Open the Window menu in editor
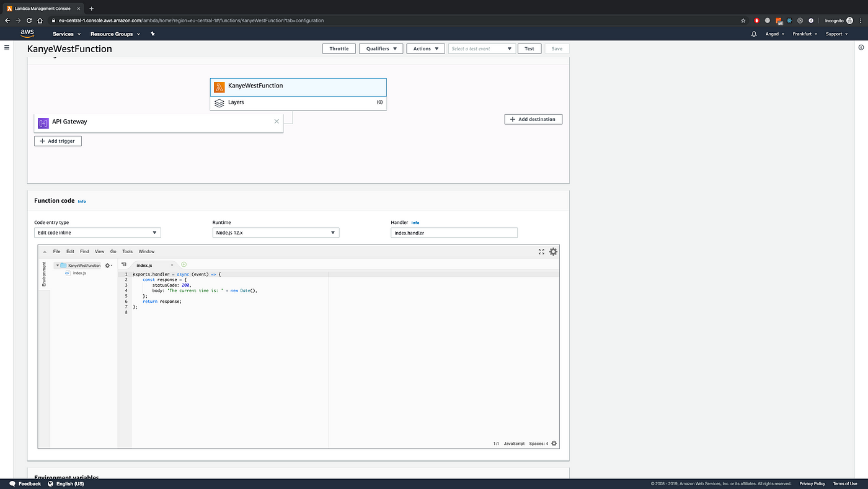The height and width of the screenshot is (489, 868). tap(146, 252)
